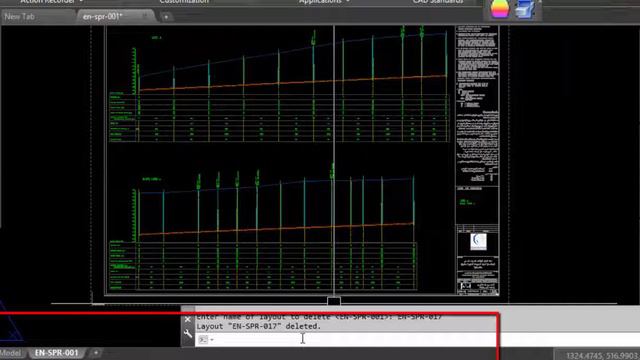Open the Customization ribbon panel
Image resolution: width=640 pixels, height=360 pixels.
pyautogui.click(x=184, y=2)
